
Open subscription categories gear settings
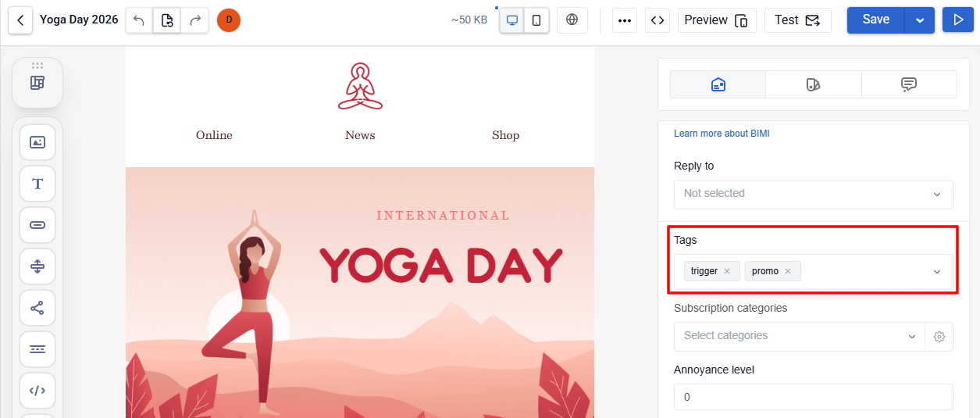coord(939,337)
